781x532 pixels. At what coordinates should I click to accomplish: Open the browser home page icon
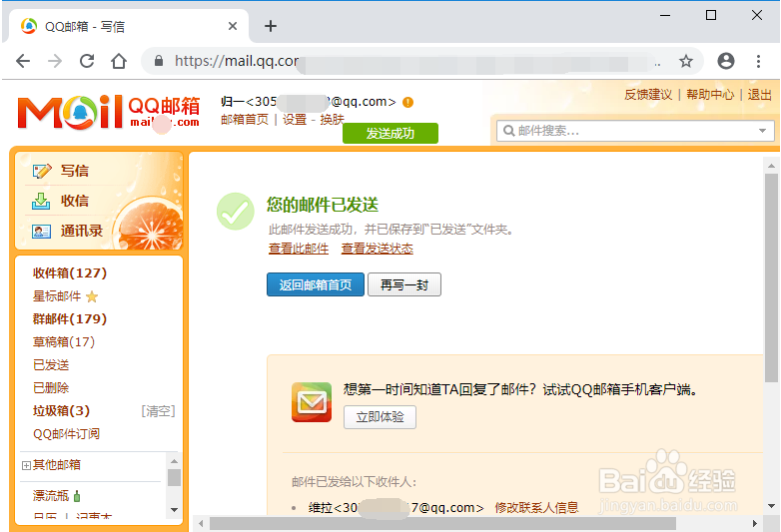[119, 61]
